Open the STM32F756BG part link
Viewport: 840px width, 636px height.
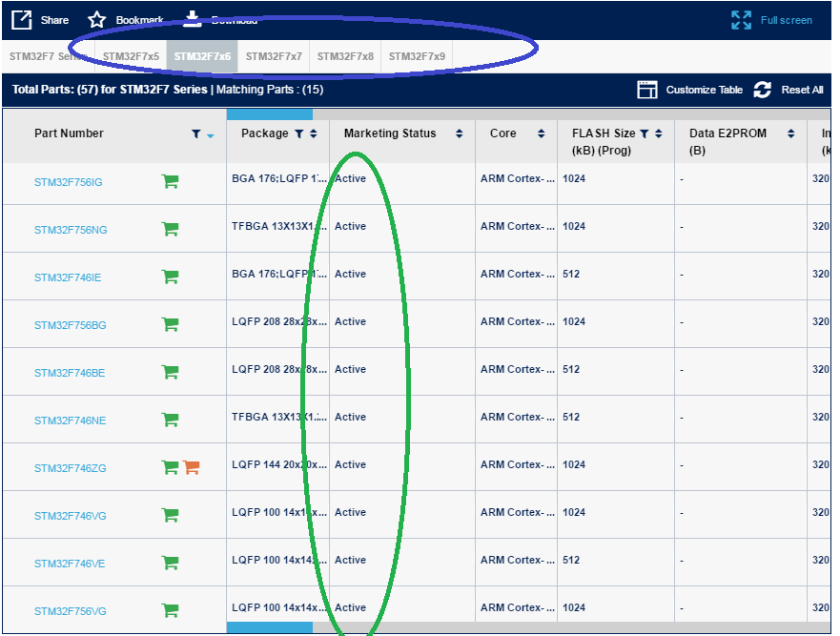[x=71, y=325]
